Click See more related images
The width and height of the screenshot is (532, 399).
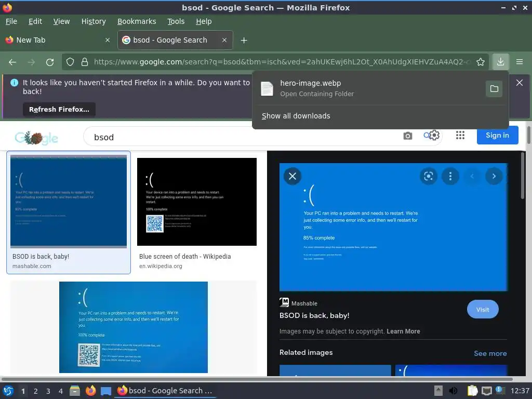(x=490, y=353)
